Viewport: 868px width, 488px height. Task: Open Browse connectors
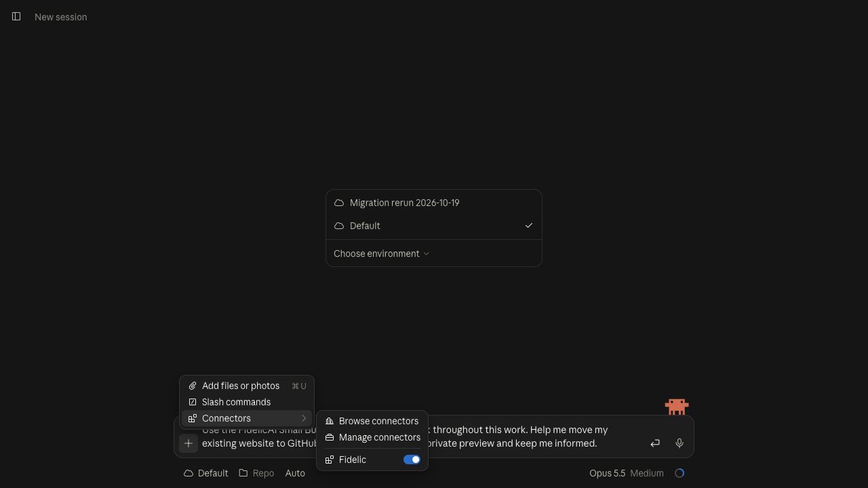(372, 421)
